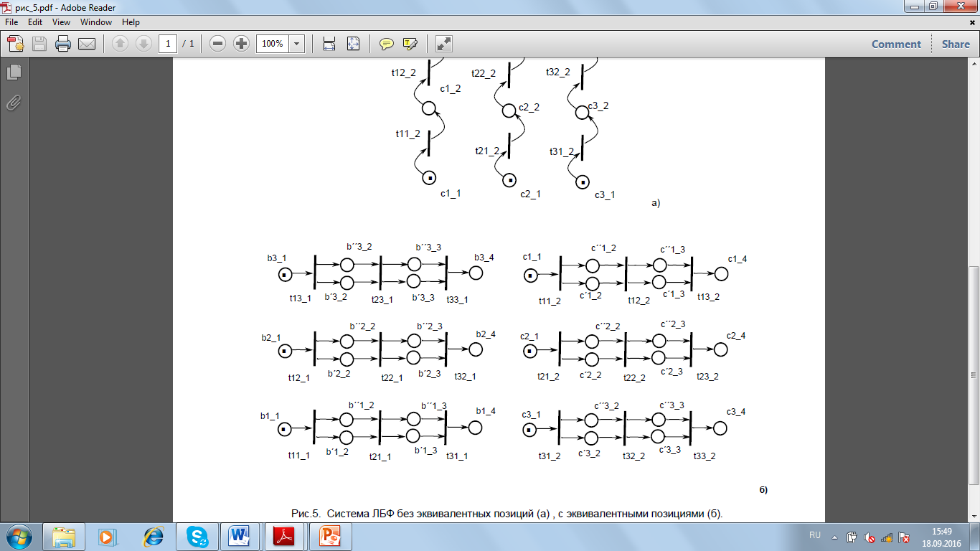The height and width of the screenshot is (551, 980).
Task: Click the scrollbar up arrow
Action: pyautogui.click(x=974, y=64)
